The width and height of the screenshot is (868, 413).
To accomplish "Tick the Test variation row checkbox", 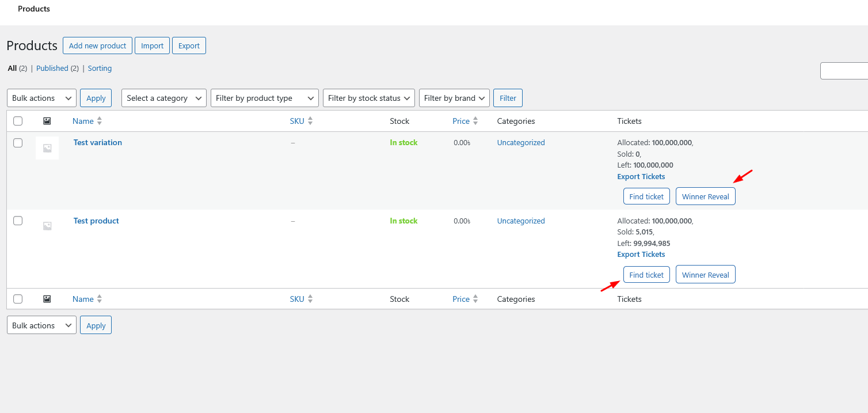I will point(18,143).
